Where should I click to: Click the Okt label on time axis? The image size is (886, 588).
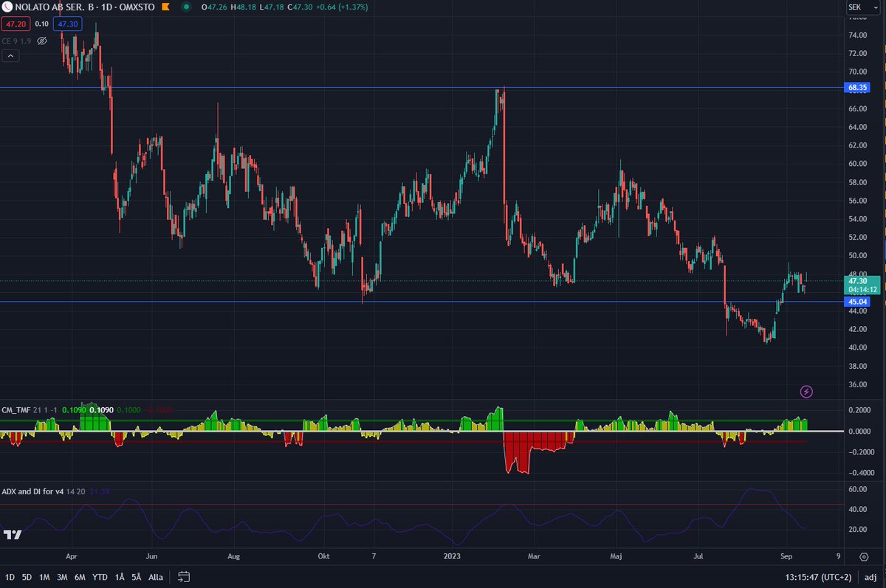323,556
